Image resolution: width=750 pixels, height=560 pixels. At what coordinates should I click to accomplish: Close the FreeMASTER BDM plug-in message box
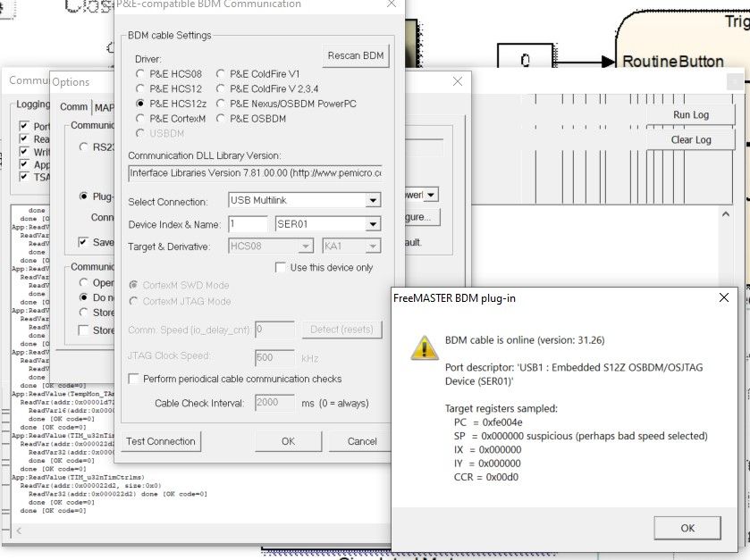[724, 297]
